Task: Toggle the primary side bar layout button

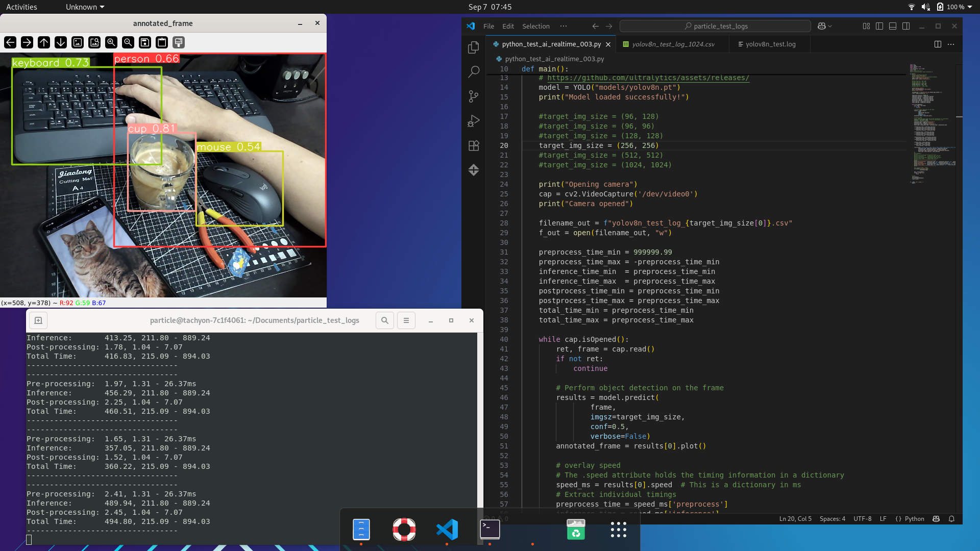Action: [879, 26]
